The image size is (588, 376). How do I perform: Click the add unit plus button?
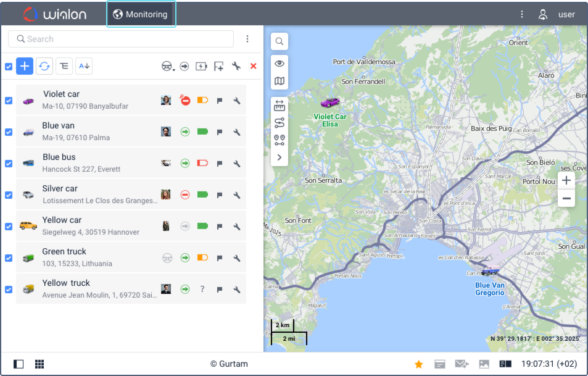(25, 66)
